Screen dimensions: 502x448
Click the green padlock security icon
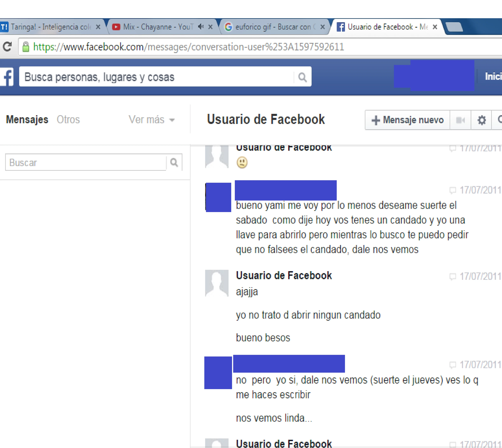point(26,47)
